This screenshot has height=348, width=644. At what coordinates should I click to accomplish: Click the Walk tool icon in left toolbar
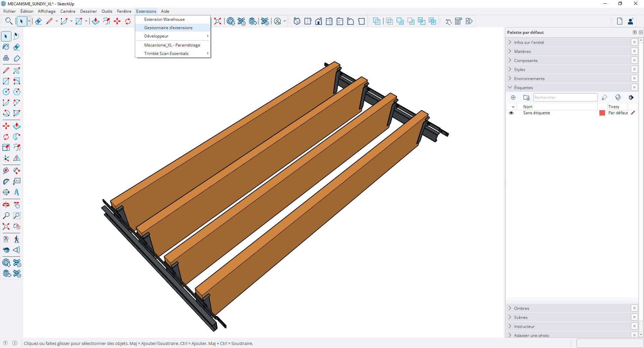[17, 239]
